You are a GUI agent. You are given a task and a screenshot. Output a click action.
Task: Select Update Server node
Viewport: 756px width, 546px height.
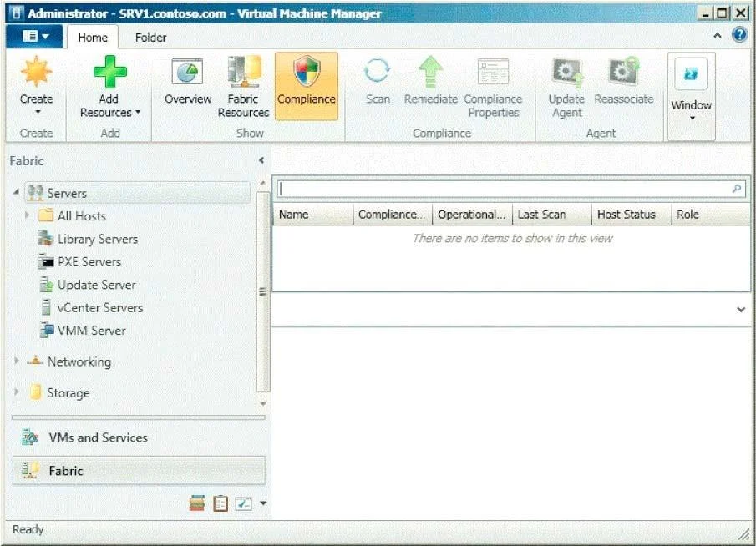(x=87, y=285)
